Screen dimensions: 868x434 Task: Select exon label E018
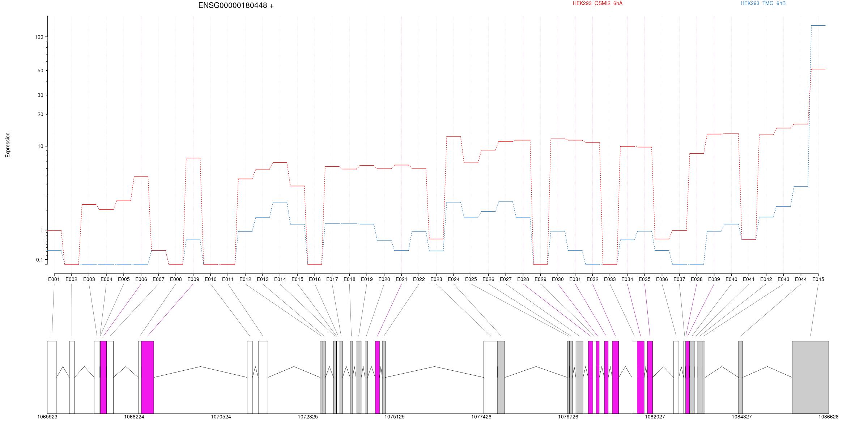[349, 279]
